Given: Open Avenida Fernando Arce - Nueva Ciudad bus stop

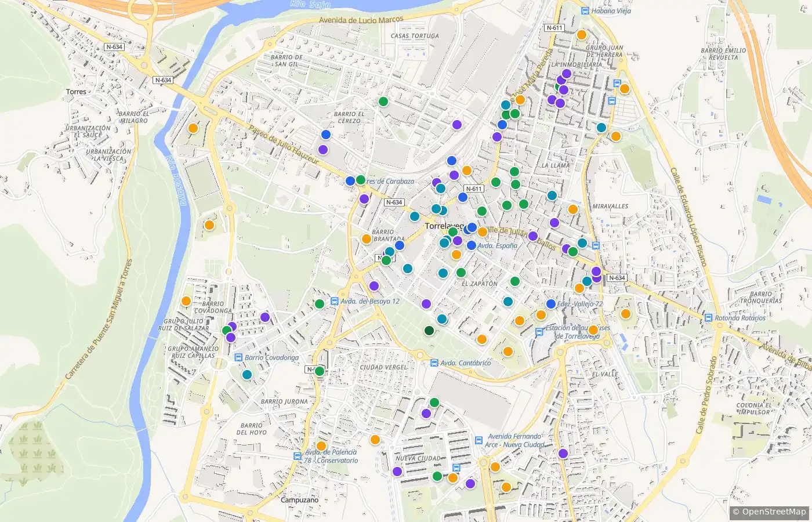Looking at the screenshot, I should 478,440.
